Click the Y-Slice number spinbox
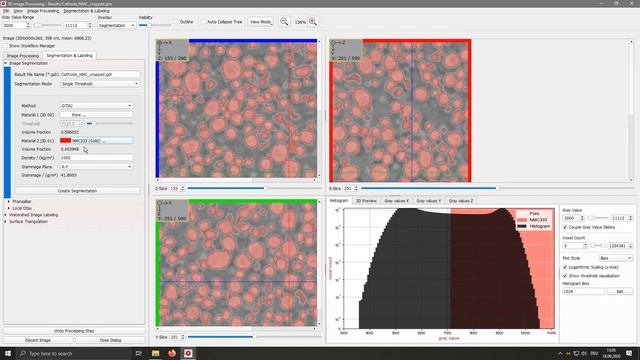 point(177,337)
